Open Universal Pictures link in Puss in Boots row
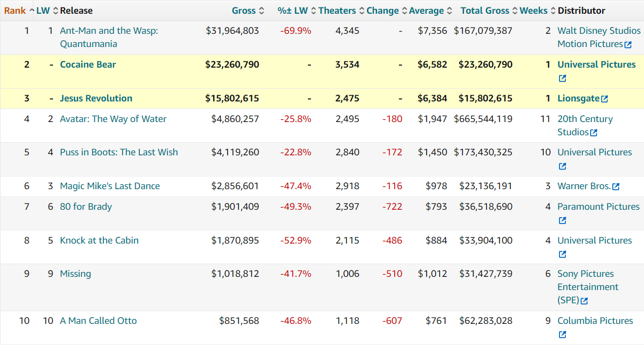The width and height of the screenshot is (644, 345). tap(594, 152)
